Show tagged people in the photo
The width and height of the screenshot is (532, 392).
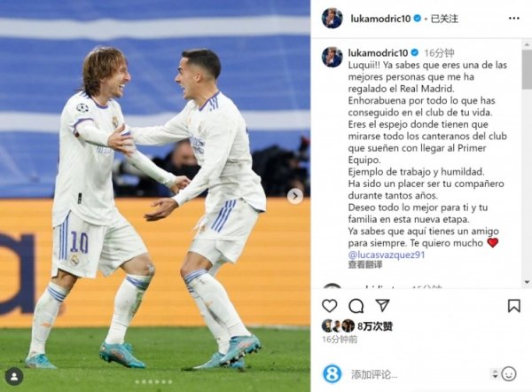14,377
